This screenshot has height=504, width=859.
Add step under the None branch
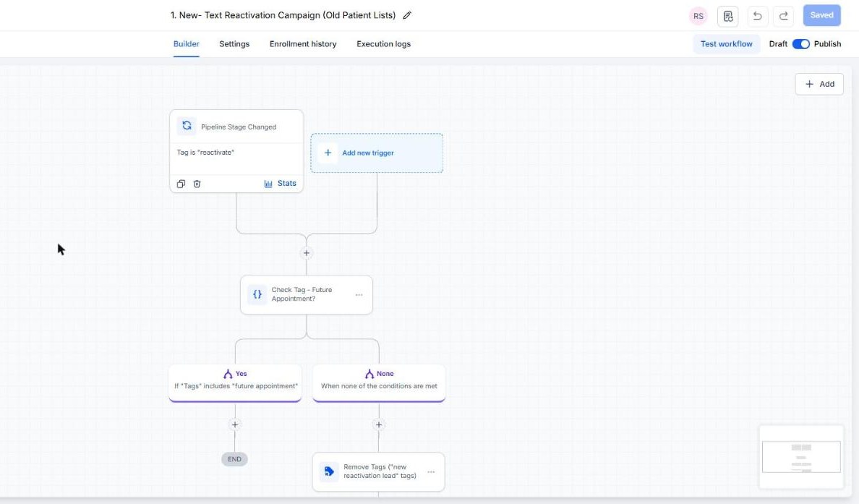[379, 424]
